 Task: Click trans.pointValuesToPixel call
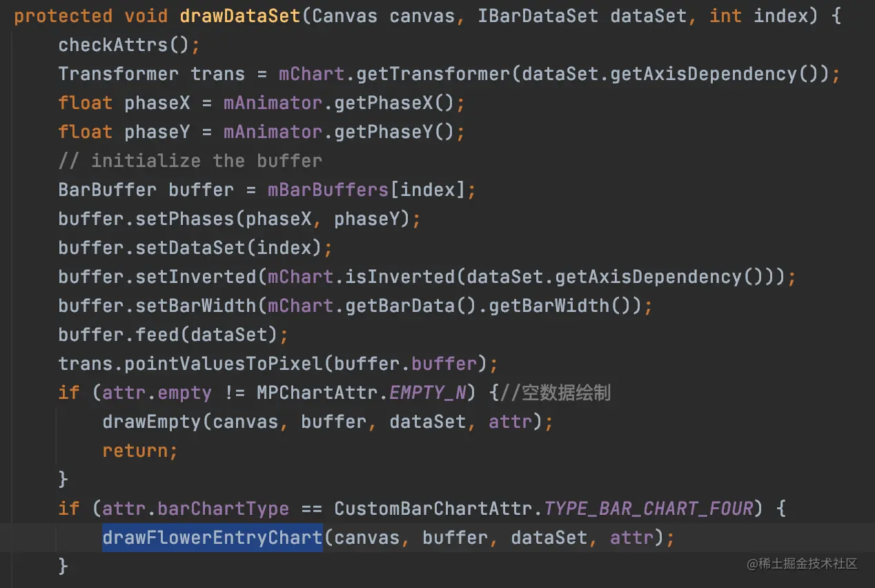278,364
